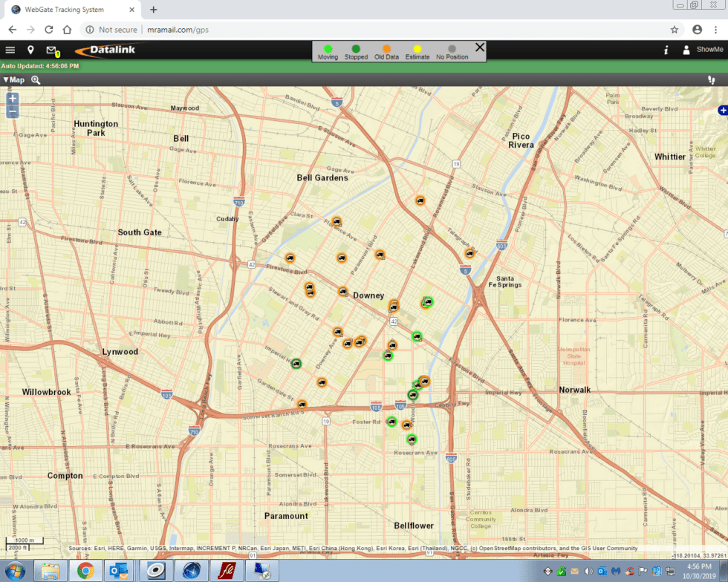This screenshot has width=728, height=582.
Task: Open the messages envelope with notification badge
Action: pos(51,50)
